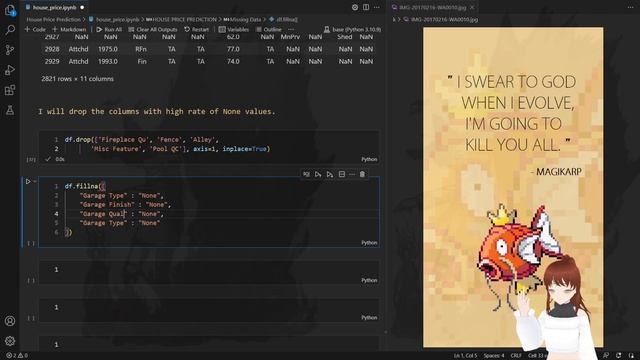Click table cell '74.0' in row 2929

click(233, 61)
